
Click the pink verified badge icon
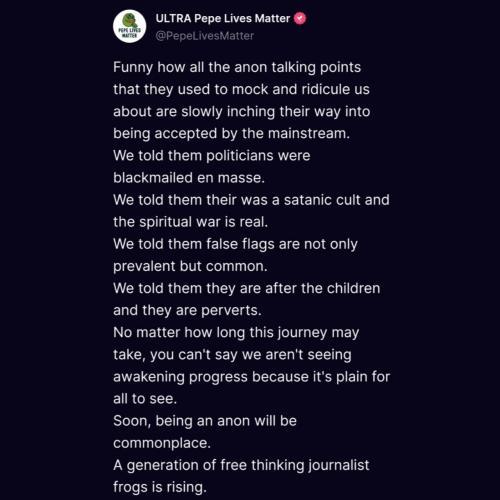300,18
